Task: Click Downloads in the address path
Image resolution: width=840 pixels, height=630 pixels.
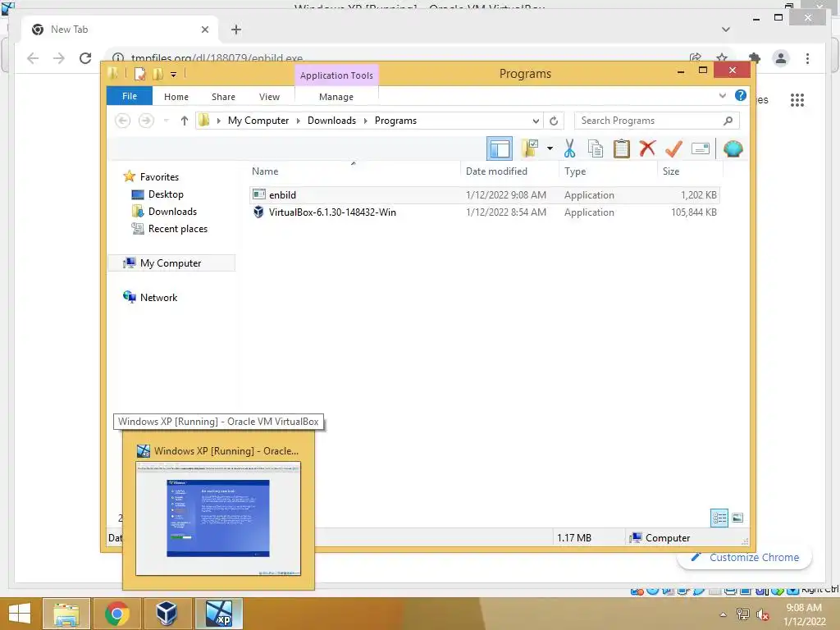Action: [331, 121]
